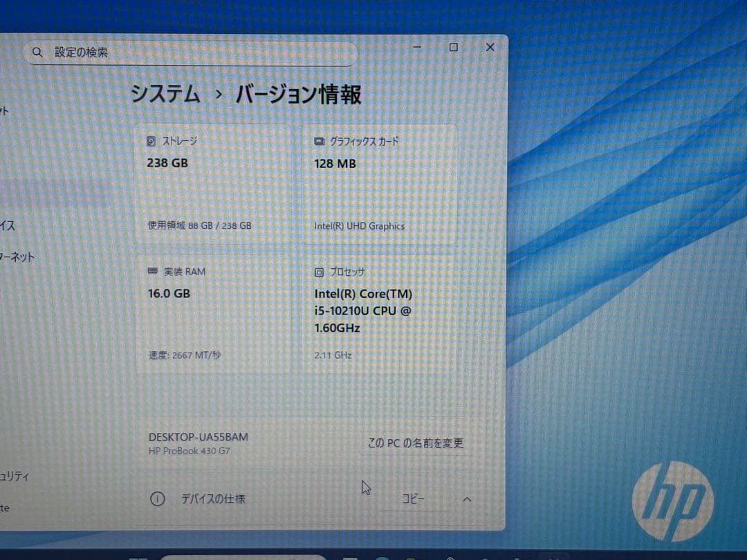Click the グラフィックスカード card showing Intel UHD Graphics
747x560 pixels.
tap(382, 183)
